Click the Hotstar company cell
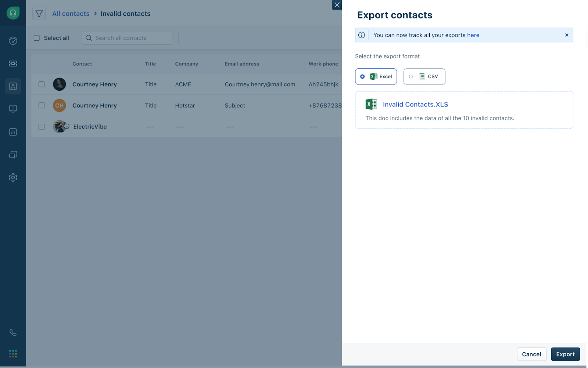Viewport: 588px width, 368px height. click(x=185, y=105)
